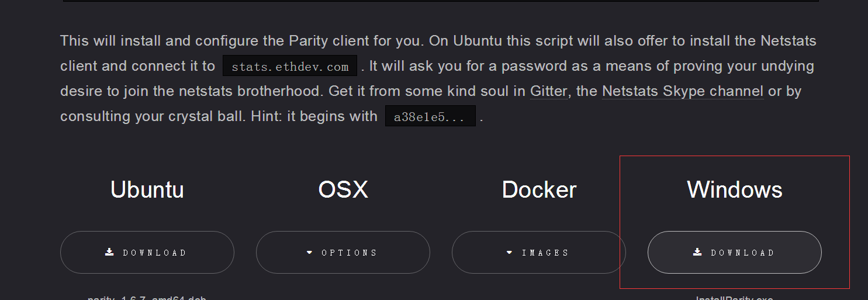Click the caret icon beside OPTIONS

310,253
